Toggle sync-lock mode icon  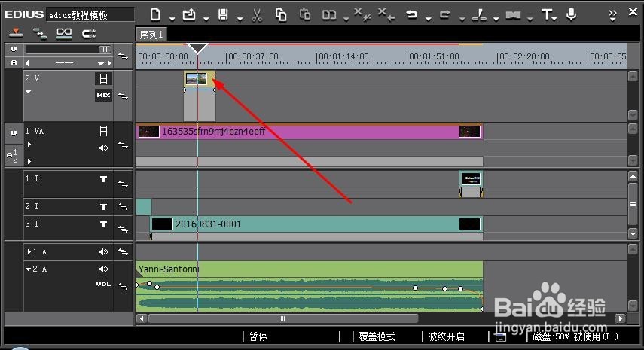tap(89, 33)
